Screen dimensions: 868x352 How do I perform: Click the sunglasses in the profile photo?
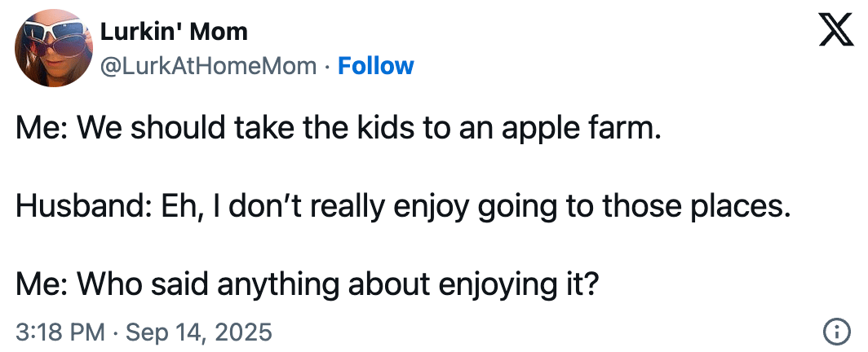pos(51,37)
